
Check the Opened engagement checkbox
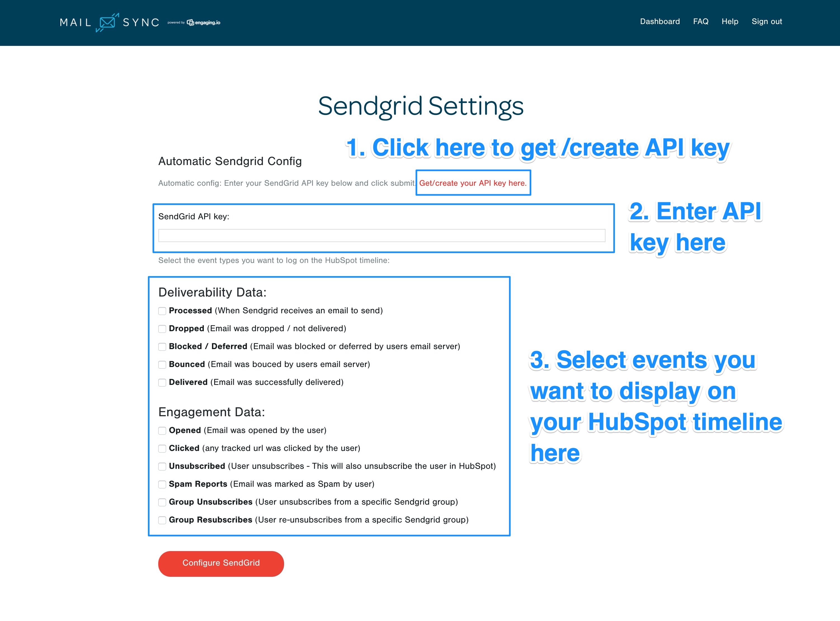click(x=162, y=431)
